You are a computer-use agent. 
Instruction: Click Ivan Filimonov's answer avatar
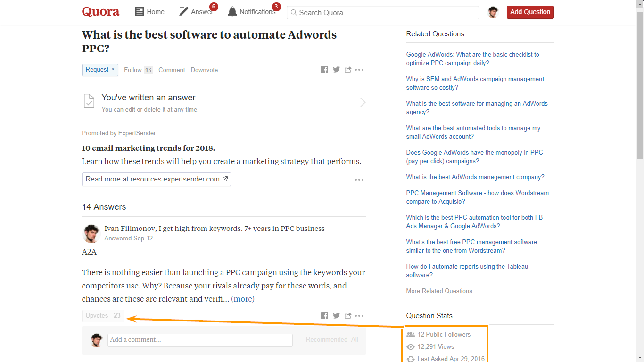[91, 233]
